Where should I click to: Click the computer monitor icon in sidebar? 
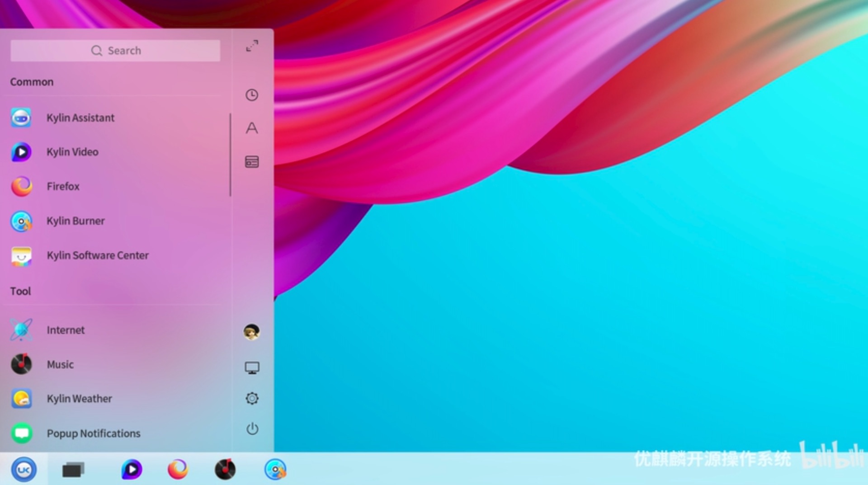tap(252, 367)
